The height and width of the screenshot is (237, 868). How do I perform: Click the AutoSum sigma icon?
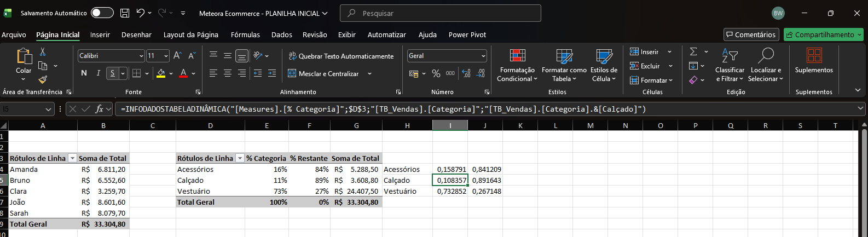693,51
